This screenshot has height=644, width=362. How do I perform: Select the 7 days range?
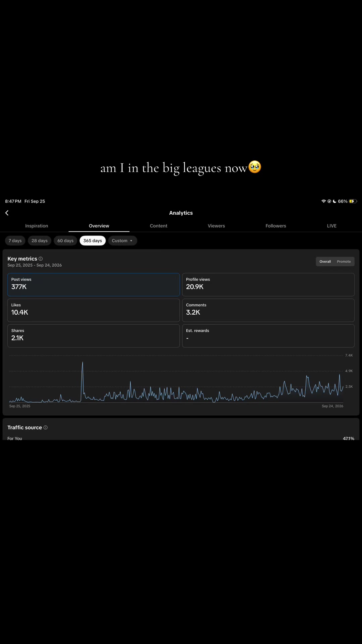[15, 240]
